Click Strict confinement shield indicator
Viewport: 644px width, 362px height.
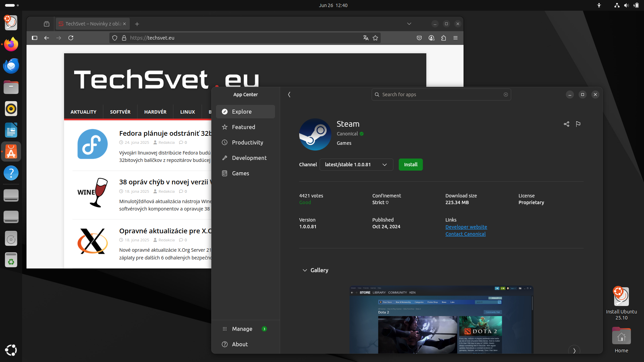pos(387,202)
